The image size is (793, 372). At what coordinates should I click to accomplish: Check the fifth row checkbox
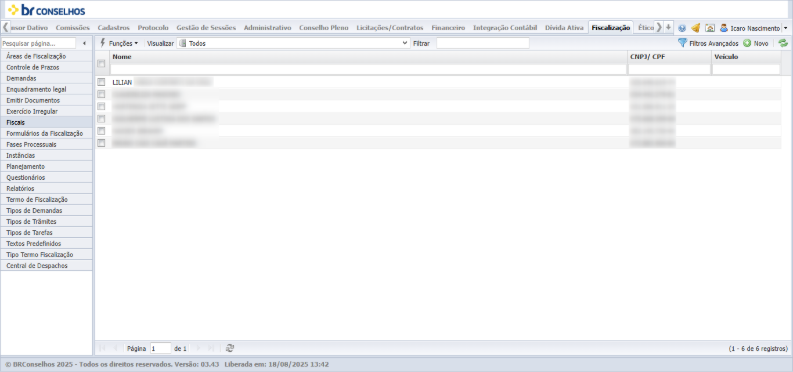[x=101, y=131]
